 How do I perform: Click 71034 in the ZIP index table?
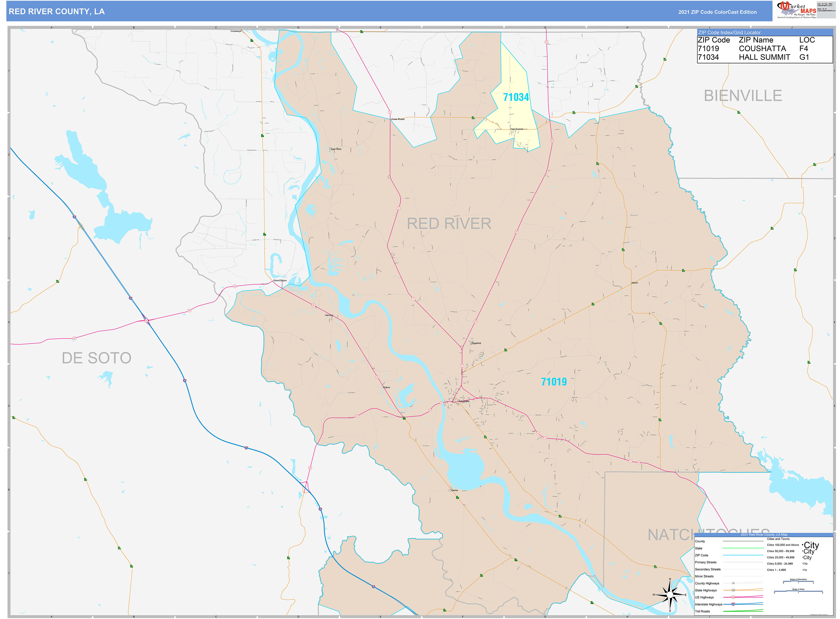coord(708,57)
